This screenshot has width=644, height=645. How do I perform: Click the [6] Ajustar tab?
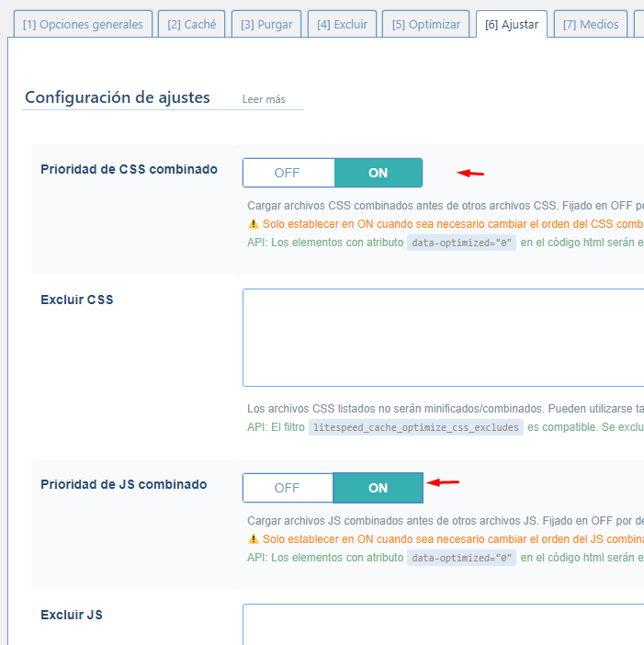pos(511,25)
